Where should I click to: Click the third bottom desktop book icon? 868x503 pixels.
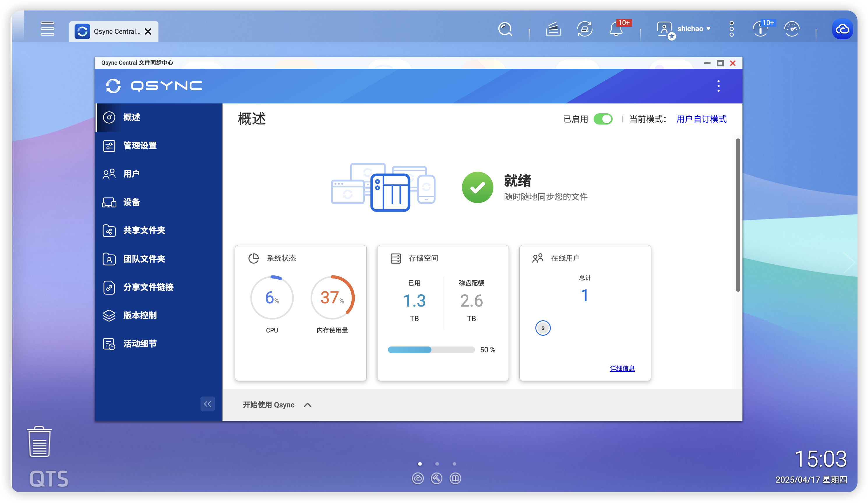tap(455, 478)
